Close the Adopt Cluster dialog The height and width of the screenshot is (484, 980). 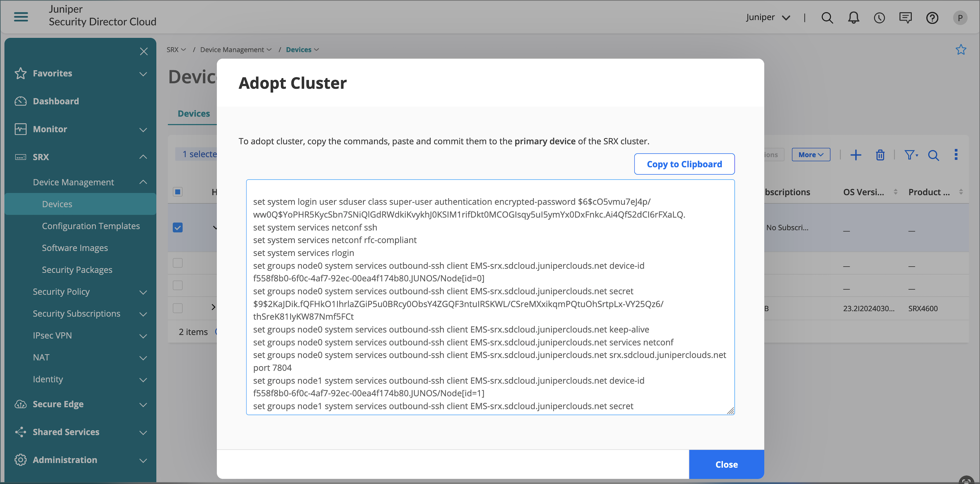(726, 464)
